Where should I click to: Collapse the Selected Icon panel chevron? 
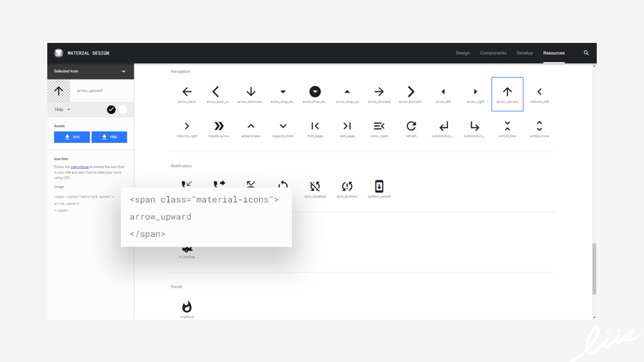coord(124,72)
